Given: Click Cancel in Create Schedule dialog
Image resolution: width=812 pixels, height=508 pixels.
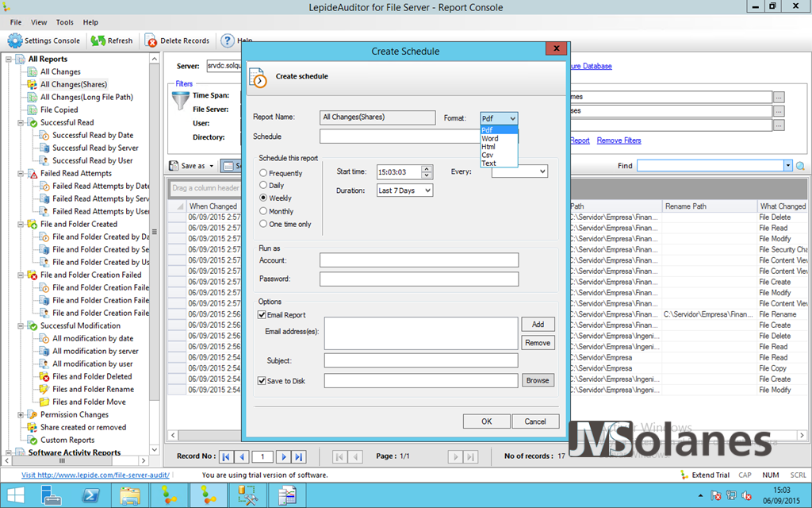Looking at the screenshot, I should 535,421.
